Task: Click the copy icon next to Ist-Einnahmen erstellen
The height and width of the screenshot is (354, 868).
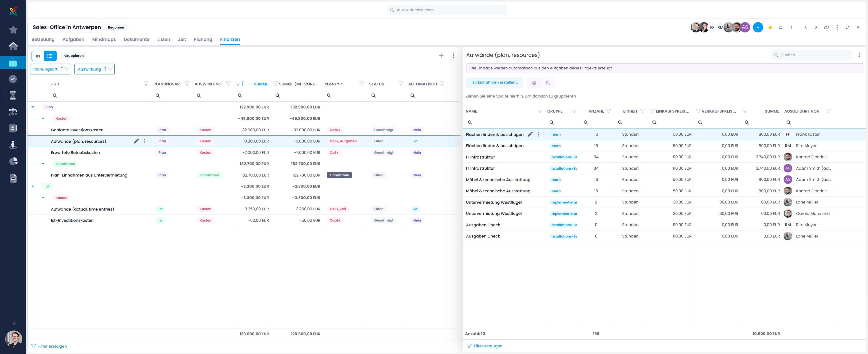Action: (x=534, y=83)
